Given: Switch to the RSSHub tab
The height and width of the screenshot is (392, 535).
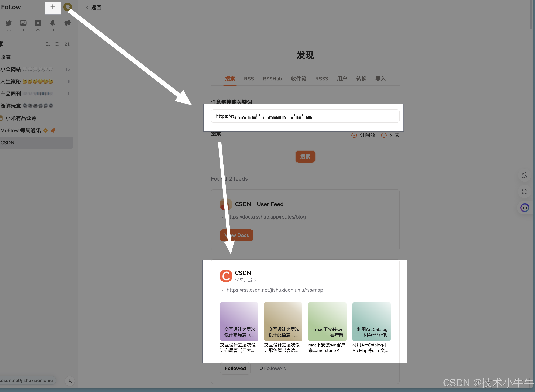Looking at the screenshot, I should pyautogui.click(x=272, y=79).
